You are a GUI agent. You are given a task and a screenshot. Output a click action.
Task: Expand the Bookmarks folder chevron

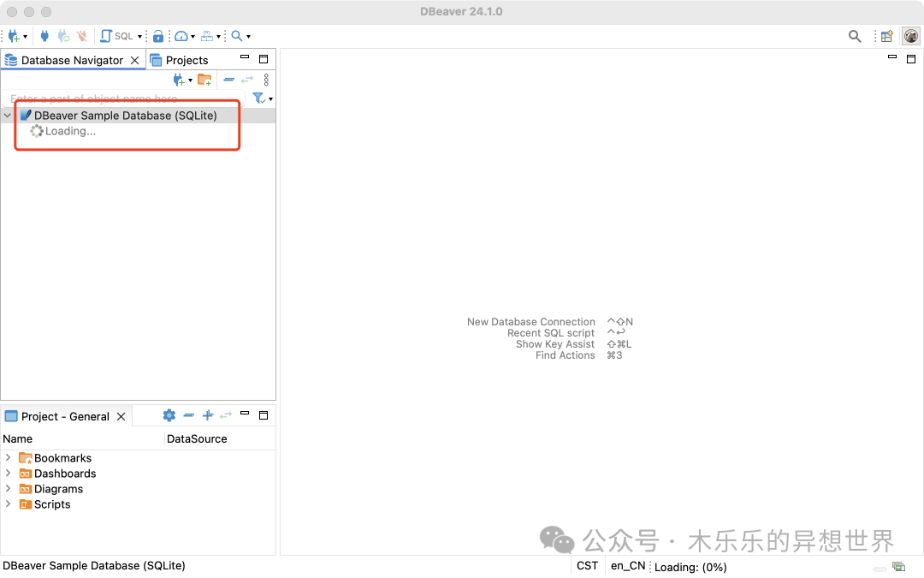pyautogui.click(x=8, y=457)
